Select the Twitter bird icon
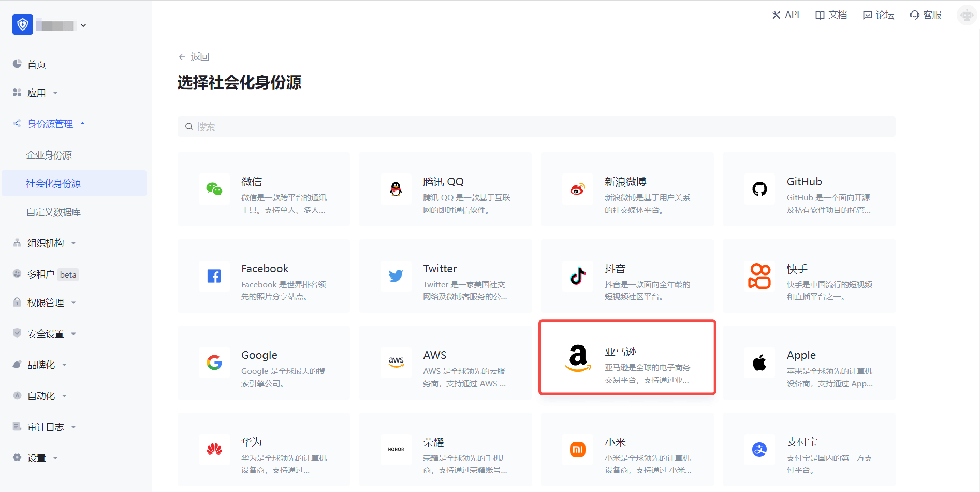Image resolution: width=980 pixels, height=492 pixels. coord(396,276)
